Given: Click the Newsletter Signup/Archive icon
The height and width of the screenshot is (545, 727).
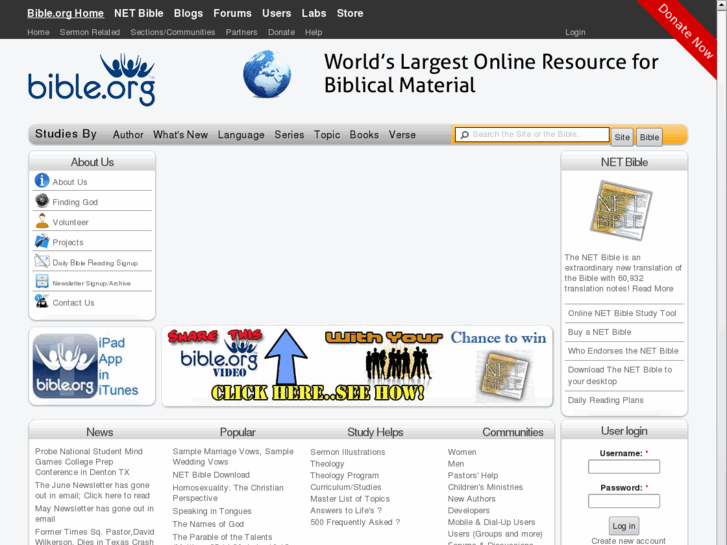Looking at the screenshot, I should 42,281.
